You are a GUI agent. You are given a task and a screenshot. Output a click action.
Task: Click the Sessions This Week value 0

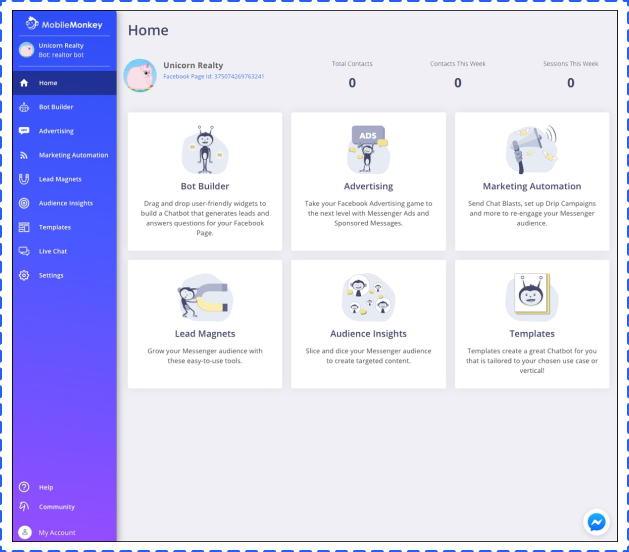[570, 83]
